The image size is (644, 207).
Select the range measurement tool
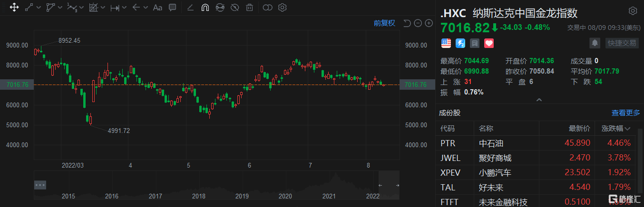115,8
